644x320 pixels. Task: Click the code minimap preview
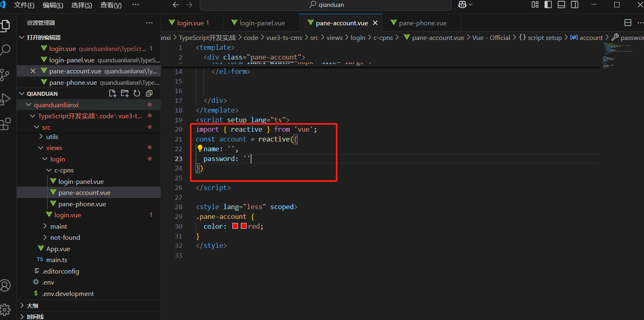click(618, 55)
